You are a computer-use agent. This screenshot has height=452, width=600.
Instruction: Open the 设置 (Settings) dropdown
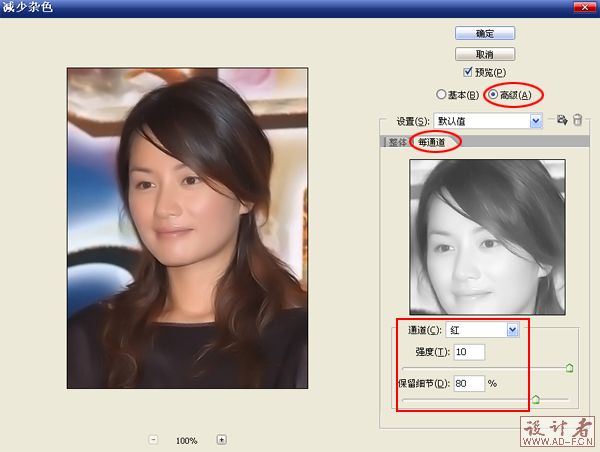(488, 121)
